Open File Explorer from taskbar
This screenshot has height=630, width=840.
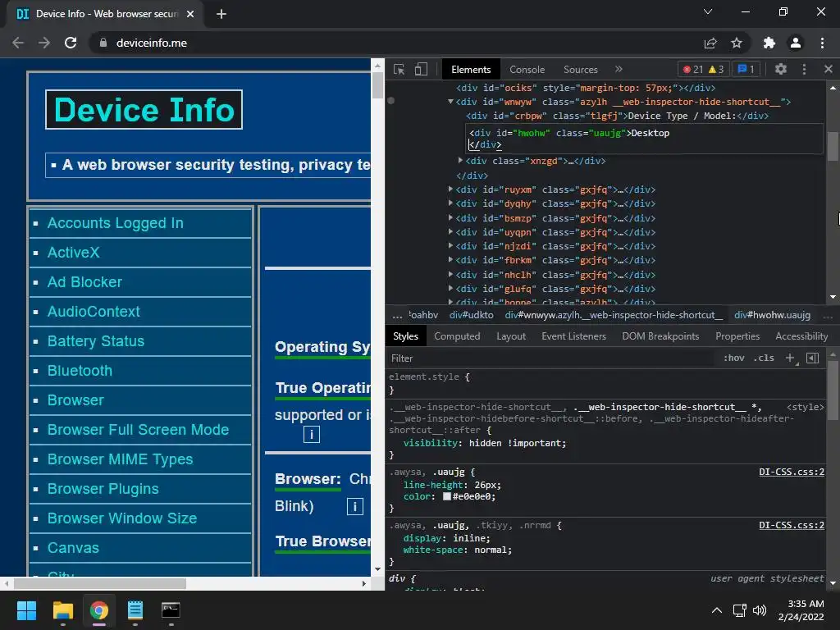(x=62, y=610)
